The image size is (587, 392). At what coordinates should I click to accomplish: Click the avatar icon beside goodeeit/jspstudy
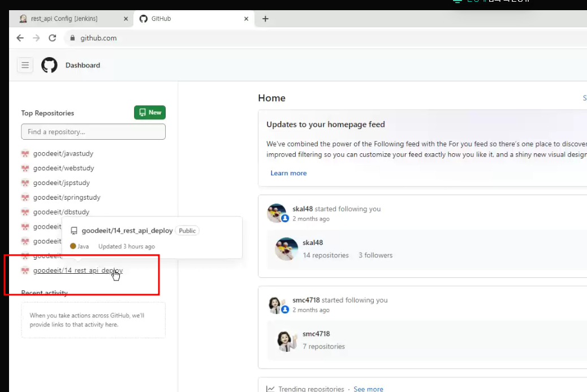pyautogui.click(x=25, y=183)
